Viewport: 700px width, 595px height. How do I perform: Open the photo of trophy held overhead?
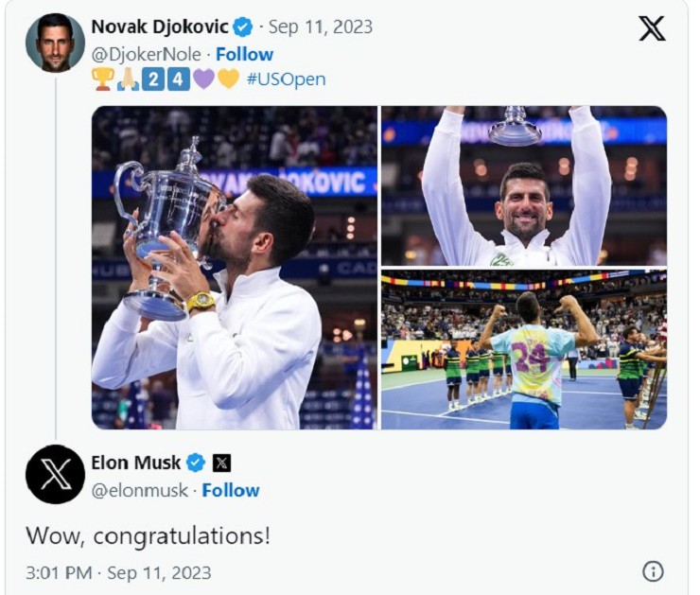[x=523, y=185]
